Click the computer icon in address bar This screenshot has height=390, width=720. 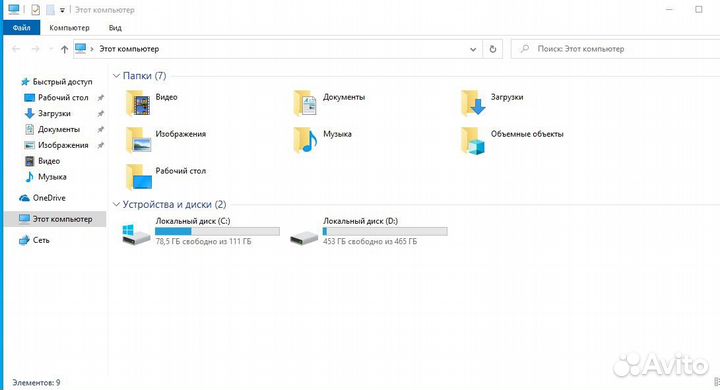coord(80,48)
